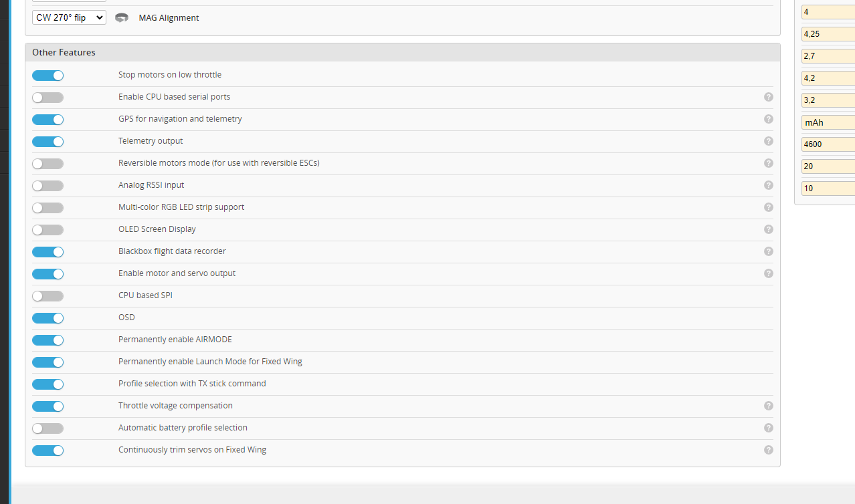Open the CW 270° flip alignment dropdown
This screenshot has height=504, width=855.
click(69, 17)
